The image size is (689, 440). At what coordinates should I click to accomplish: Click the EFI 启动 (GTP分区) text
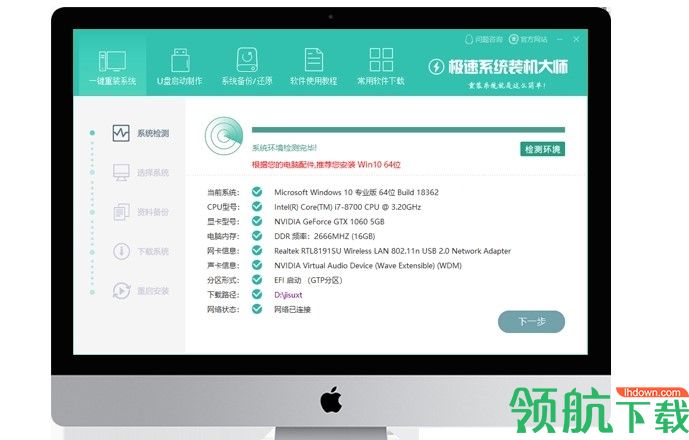(308, 280)
